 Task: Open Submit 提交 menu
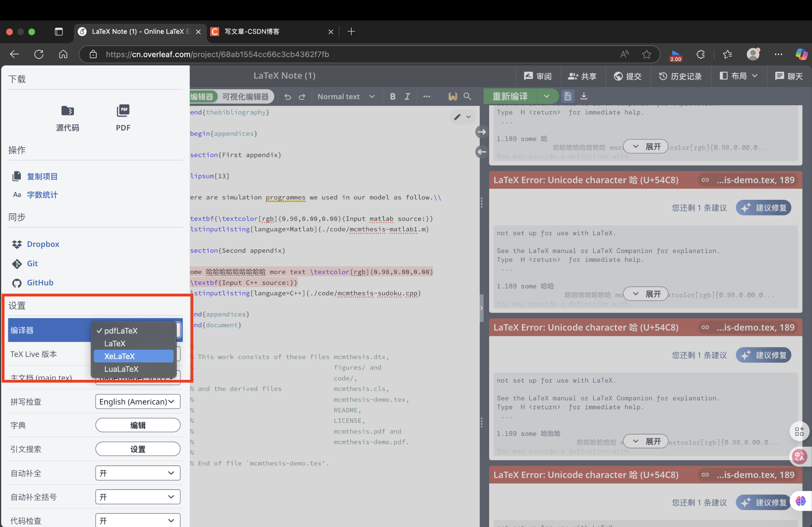pos(628,76)
